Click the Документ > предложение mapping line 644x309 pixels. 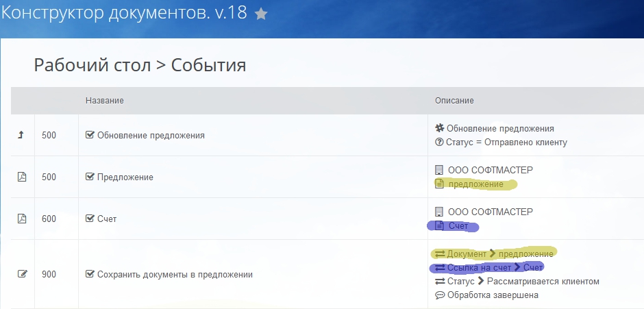point(494,254)
